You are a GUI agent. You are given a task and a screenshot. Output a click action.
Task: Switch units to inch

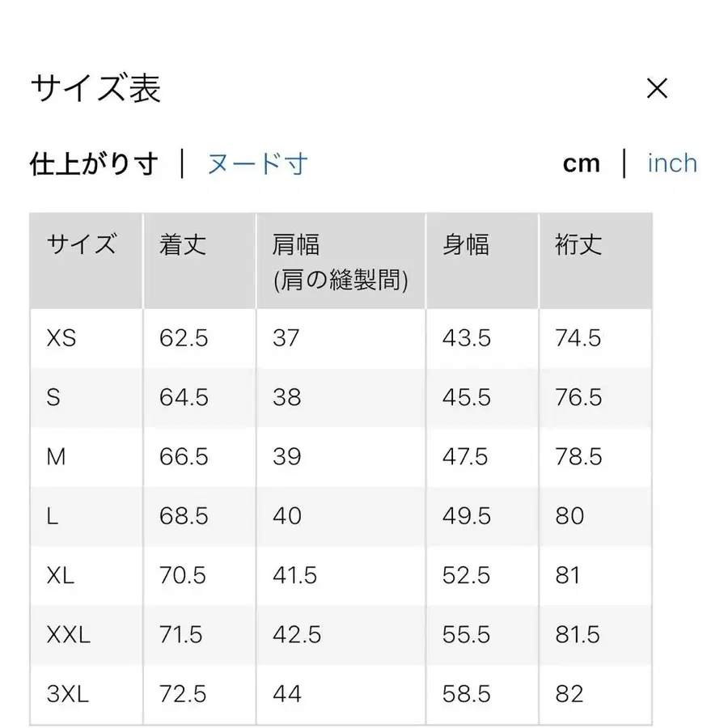(x=671, y=163)
